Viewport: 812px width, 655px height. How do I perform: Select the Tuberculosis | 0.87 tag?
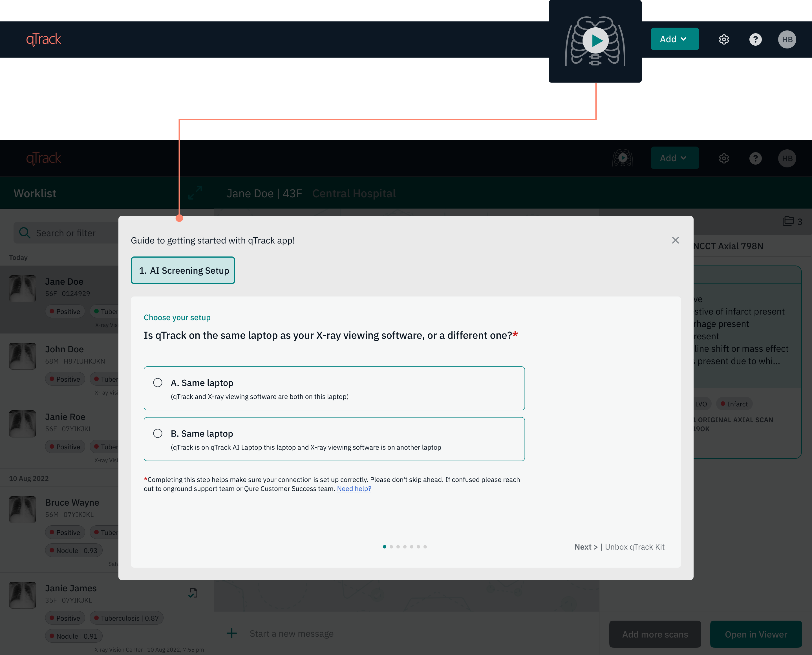[x=126, y=618]
